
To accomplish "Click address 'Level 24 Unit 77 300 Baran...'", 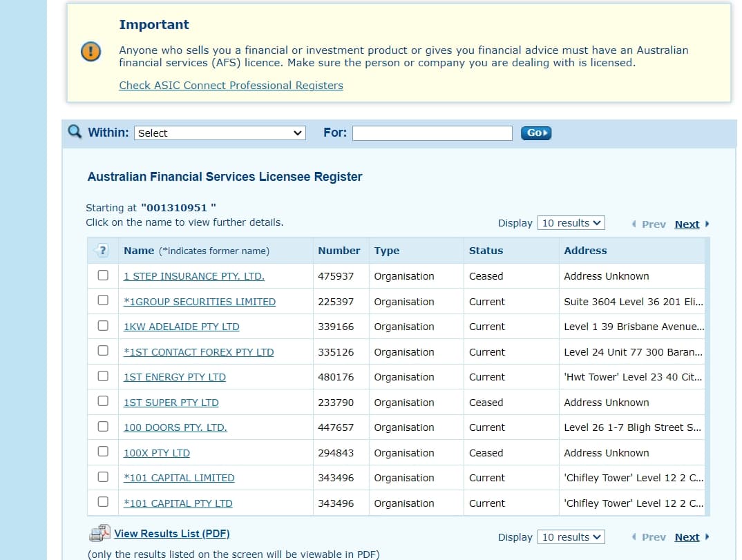I will (633, 352).
